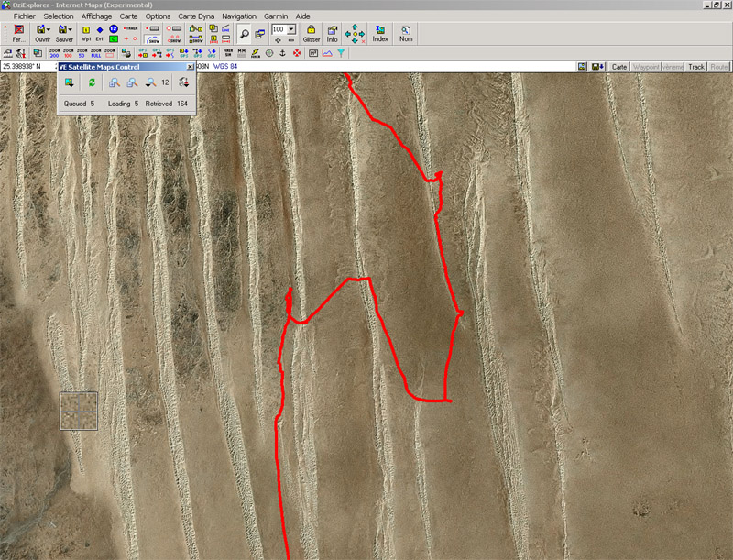This screenshot has height=560, width=733.
Task: Click the anchor alarm icon
Action: 282,53
